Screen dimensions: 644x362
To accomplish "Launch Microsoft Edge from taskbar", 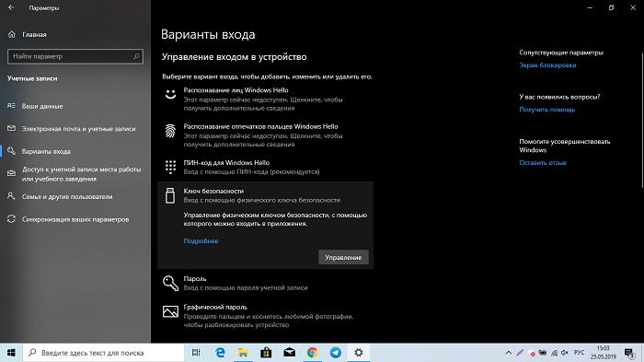I will click(x=220, y=353).
